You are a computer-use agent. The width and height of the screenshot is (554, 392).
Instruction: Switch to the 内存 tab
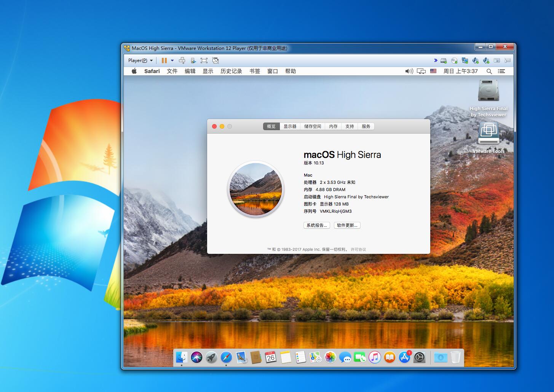[334, 126]
